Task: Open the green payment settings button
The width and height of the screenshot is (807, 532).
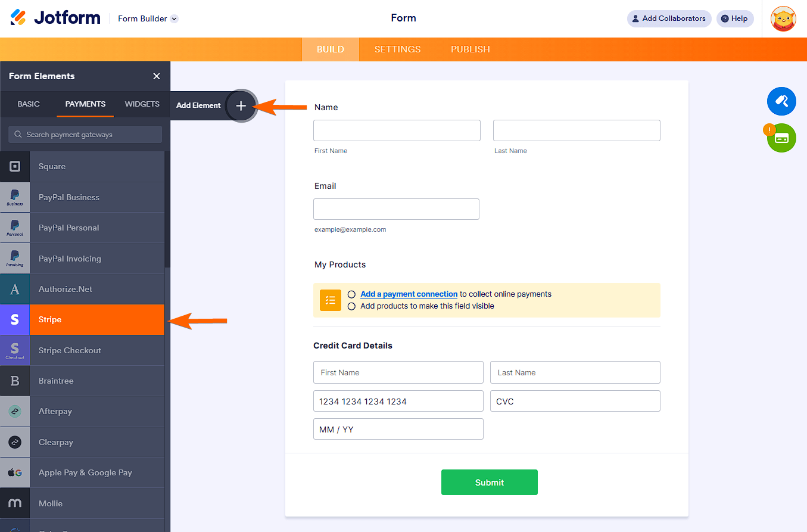Action: point(781,138)
